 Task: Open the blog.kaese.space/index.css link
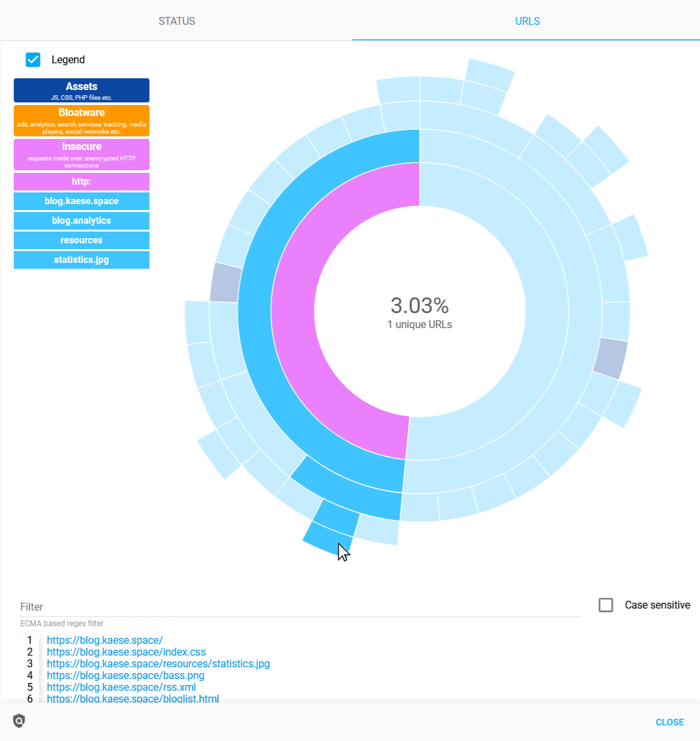126,652
